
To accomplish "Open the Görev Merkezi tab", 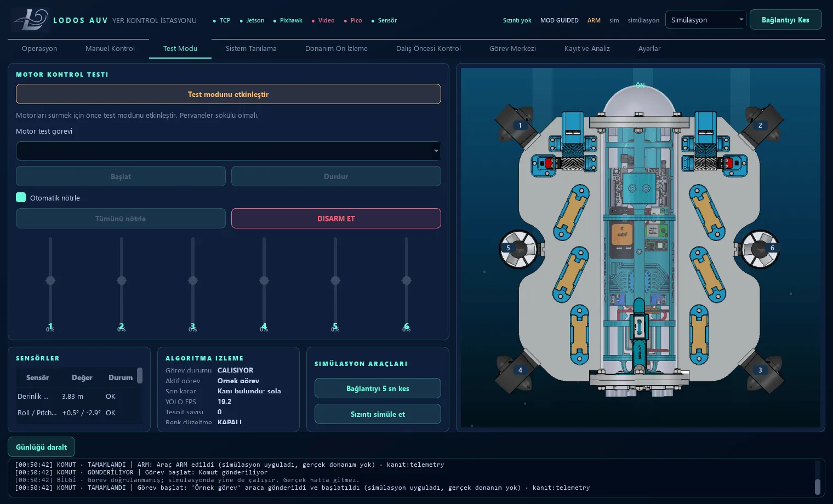I will pyautogui.click(x=512, y=48).
